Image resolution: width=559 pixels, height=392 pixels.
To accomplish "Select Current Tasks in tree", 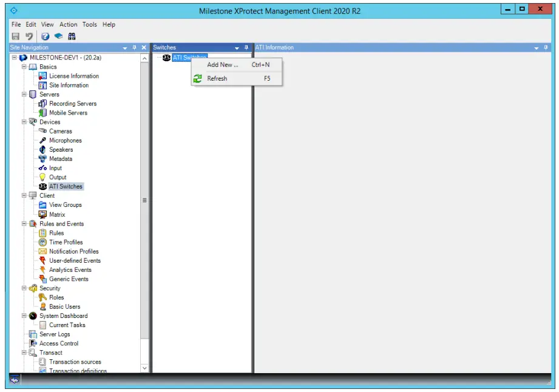I will 67,325.
